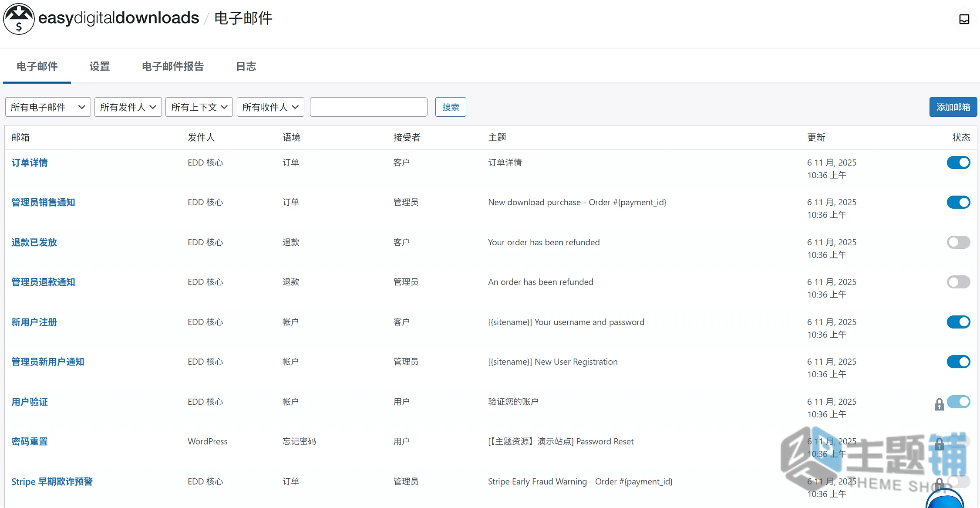
Task: Open the 密码重置 email link
Action: (30, 441)
